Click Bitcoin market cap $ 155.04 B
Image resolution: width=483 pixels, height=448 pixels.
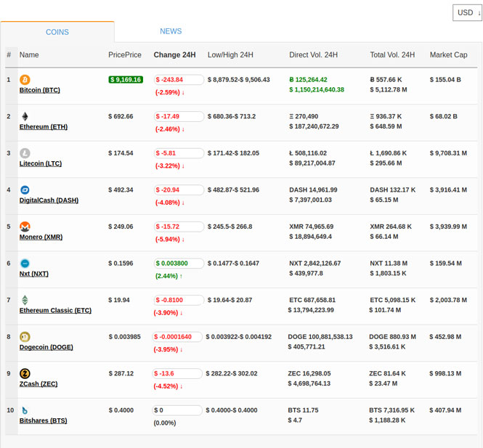click(x=445, y=80)
